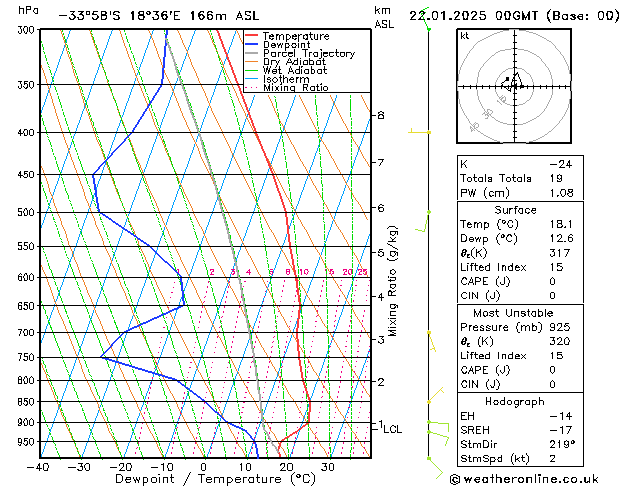
Task: Click the green wind barb at 900 hPa
Action: (438, 427)
